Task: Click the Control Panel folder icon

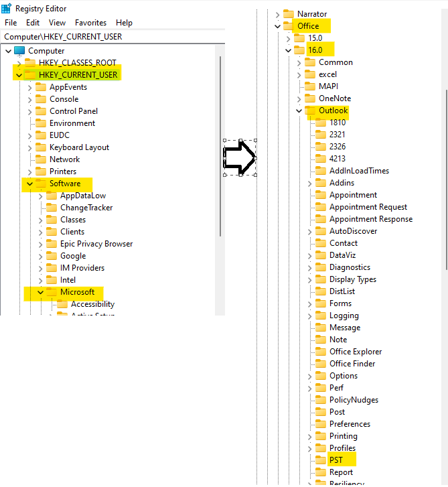Action: point(41,111)
